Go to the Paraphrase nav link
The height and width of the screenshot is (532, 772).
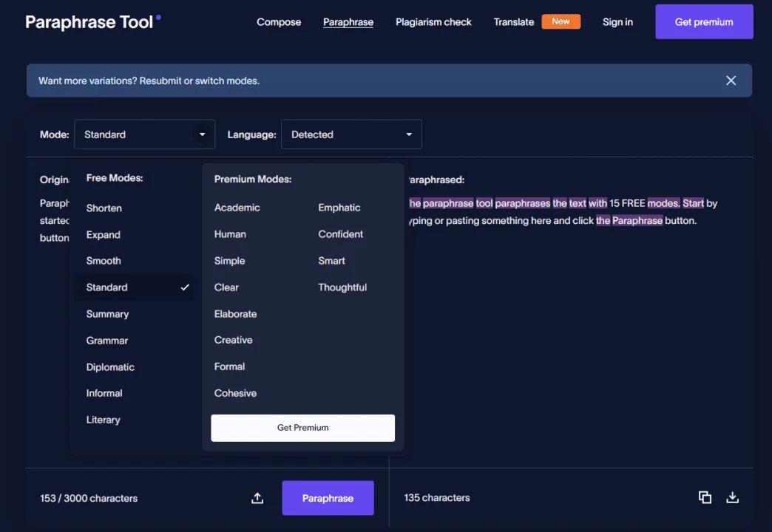coord(348,22)
